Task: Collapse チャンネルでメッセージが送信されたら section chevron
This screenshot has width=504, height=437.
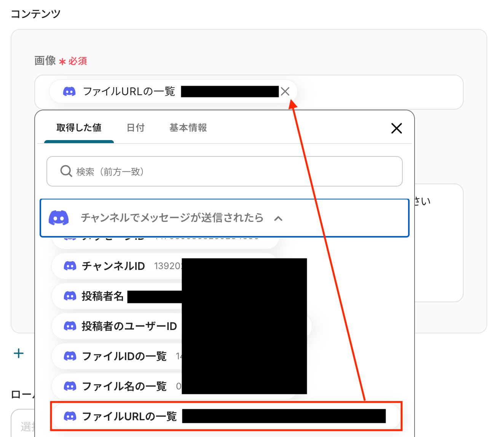Action: 278,218
